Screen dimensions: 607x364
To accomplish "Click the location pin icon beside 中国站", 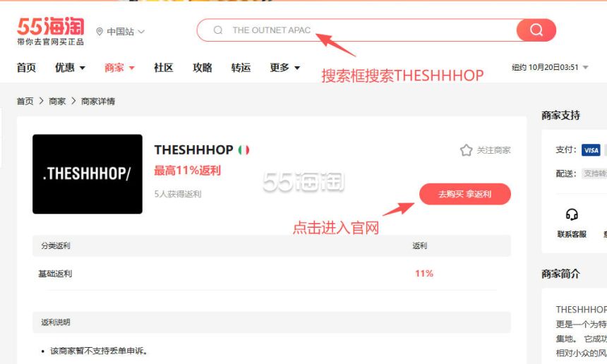I will tap(100, 31).
